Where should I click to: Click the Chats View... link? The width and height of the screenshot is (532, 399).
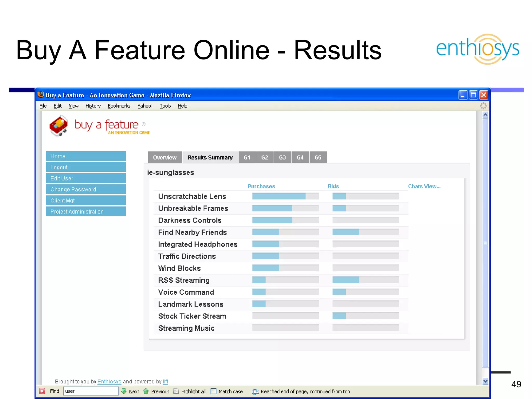(424, 186)
